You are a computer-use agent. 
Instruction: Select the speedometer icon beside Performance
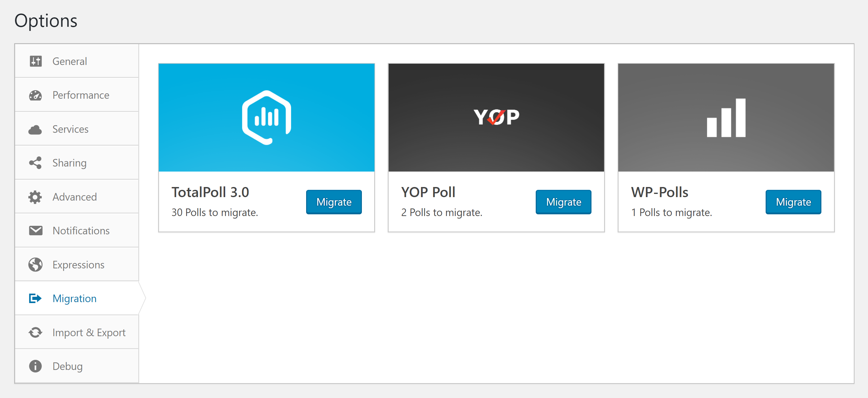(x=35, y=95)
